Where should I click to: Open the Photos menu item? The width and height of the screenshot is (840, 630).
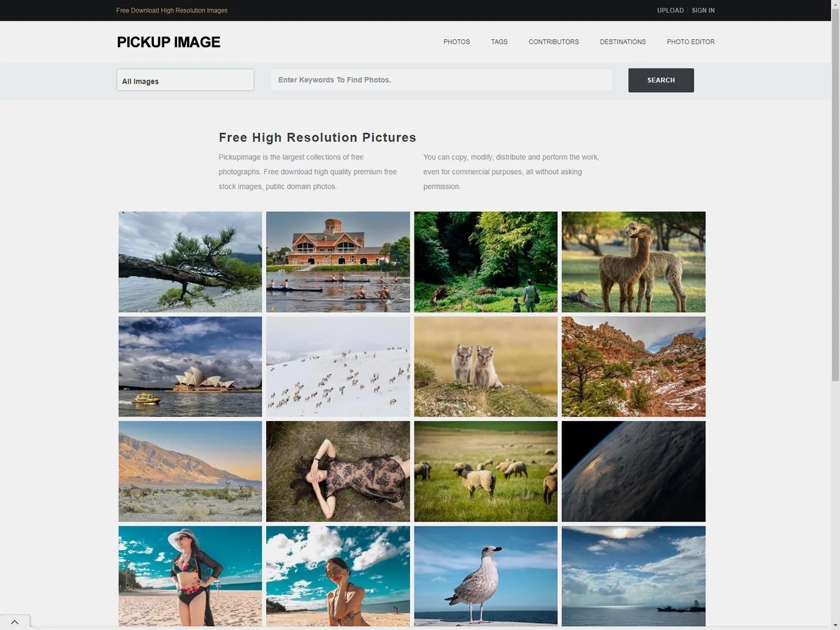click(x=457, y=42)
